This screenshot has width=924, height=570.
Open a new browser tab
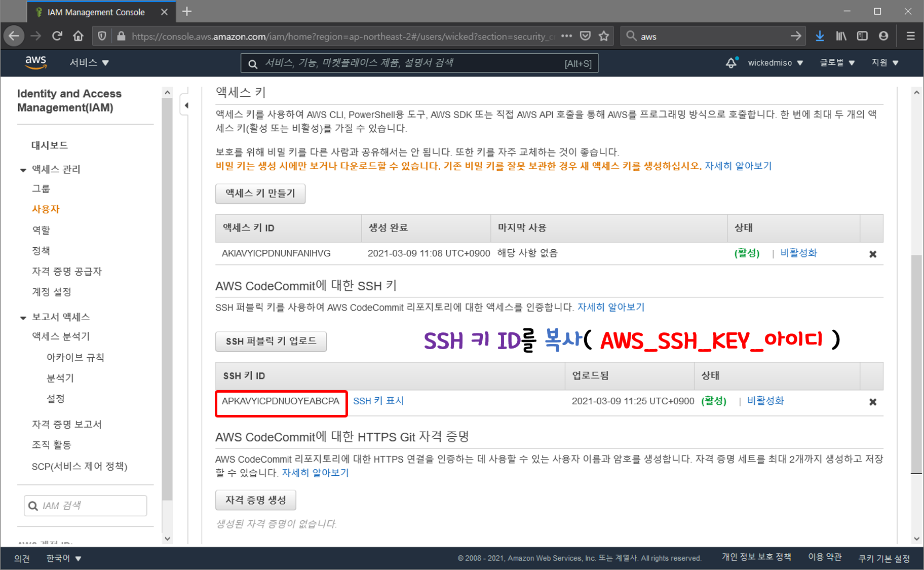(x=187, y=12)
